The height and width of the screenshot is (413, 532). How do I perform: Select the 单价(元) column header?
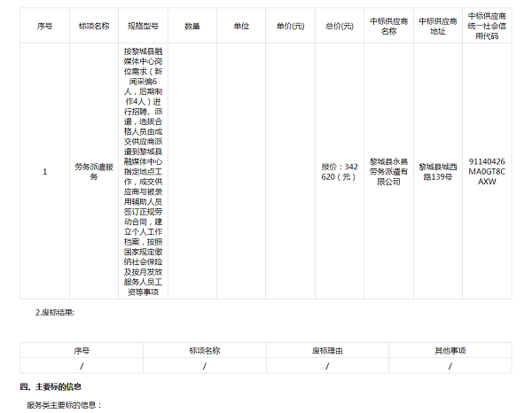tap(290, 27)
